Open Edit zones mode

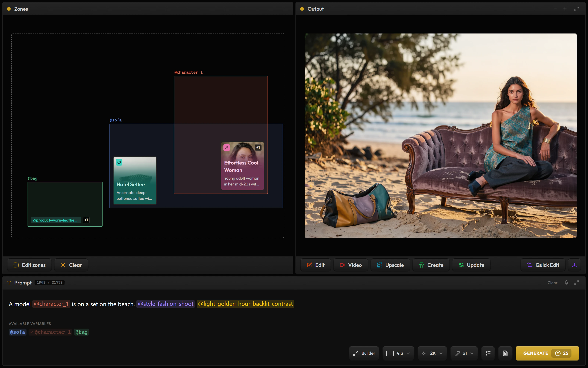tap(29, 265)
